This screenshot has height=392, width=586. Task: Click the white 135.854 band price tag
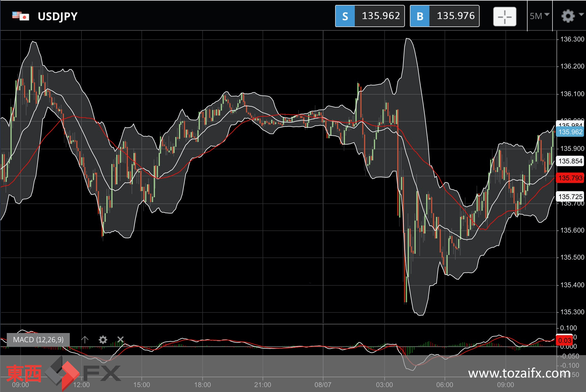(570, 161)
